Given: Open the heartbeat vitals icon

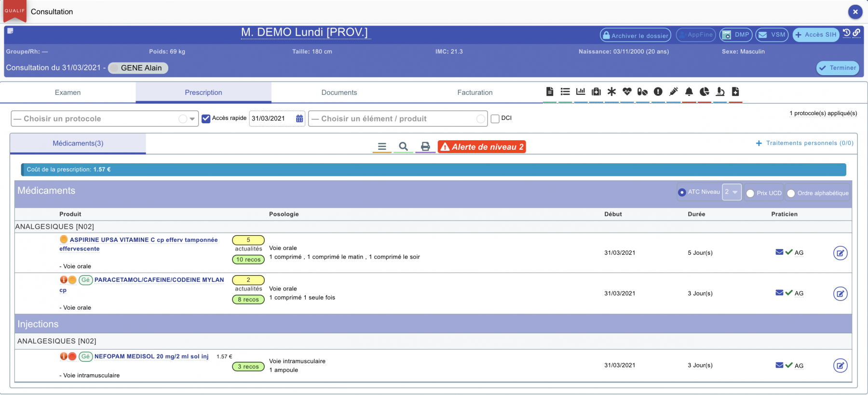Looking at the screenshot, I should point(627,92).
